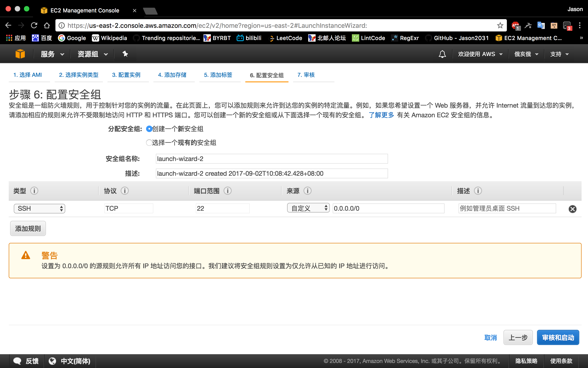
Task: Go to step 3. 配置实例
Action: pyautogui.click(x=126, y=75)
